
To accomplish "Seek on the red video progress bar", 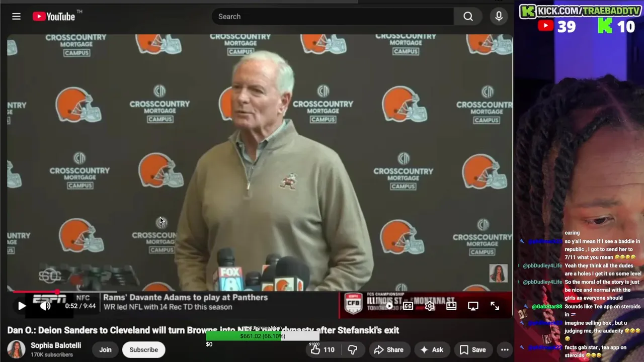I will click(x=260, y=292).
